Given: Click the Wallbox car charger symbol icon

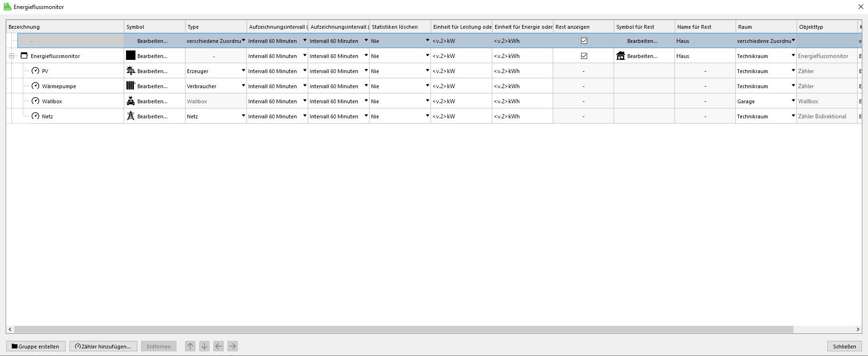Looking at the screenshot, I should pyautogui.click(x=131, y=101).
